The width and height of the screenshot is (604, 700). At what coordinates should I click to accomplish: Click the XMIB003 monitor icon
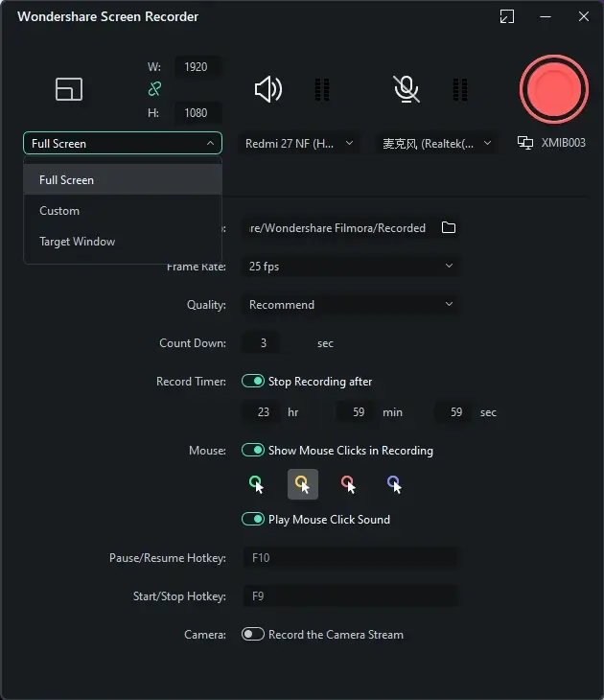(525, 143)
